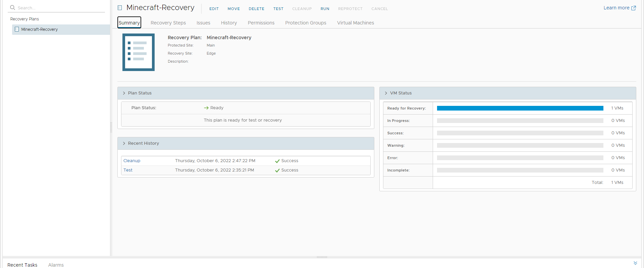Screen dimensions: 644x268
Task: Click Protected Site value 'Main'
Action: pos(211,45)
